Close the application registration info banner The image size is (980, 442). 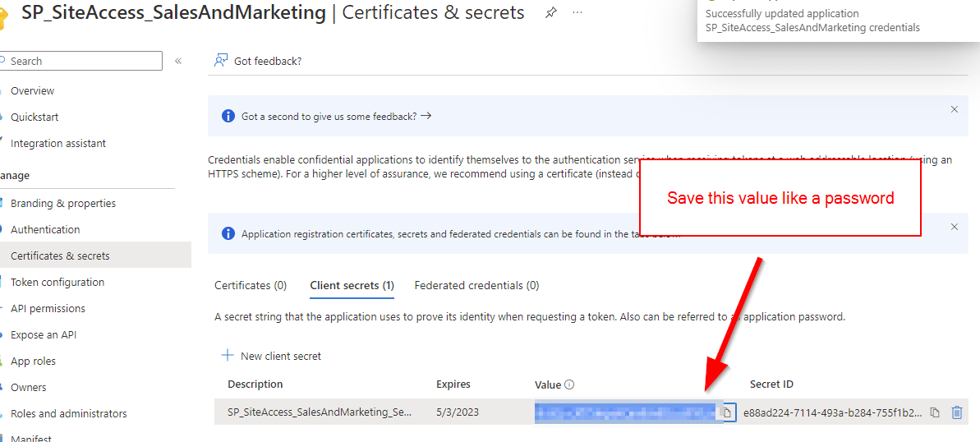tap(954, 227)
